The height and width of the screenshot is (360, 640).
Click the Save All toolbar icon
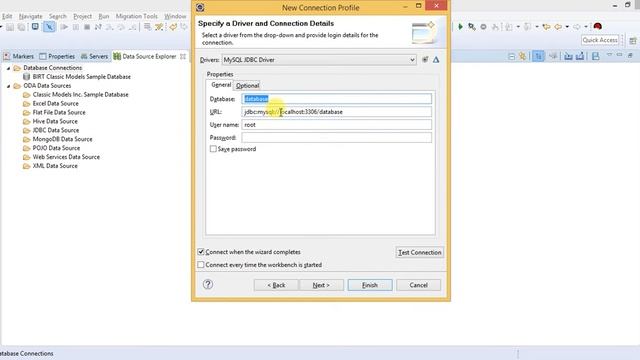click(21, 27)
